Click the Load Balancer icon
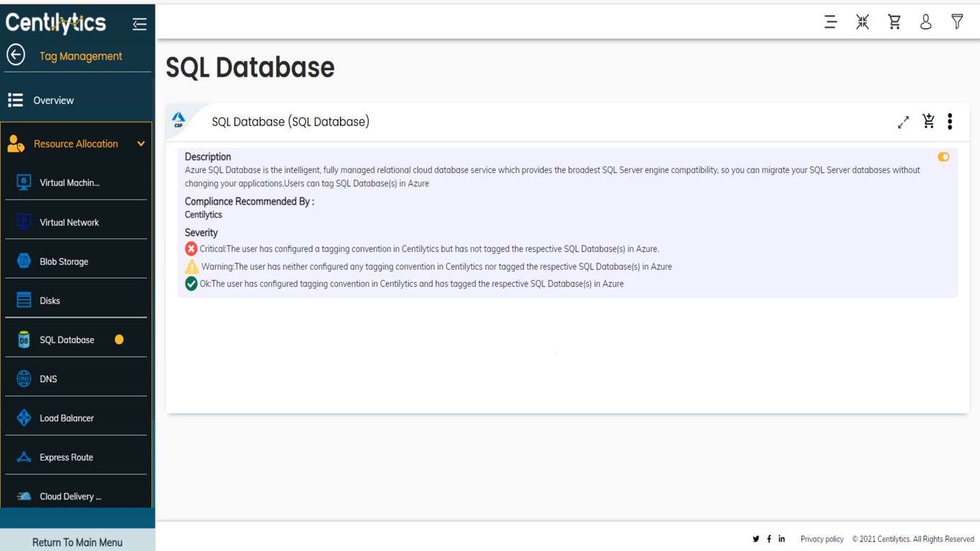This screenshot has height=551, width=980. [x=24, y=418]
